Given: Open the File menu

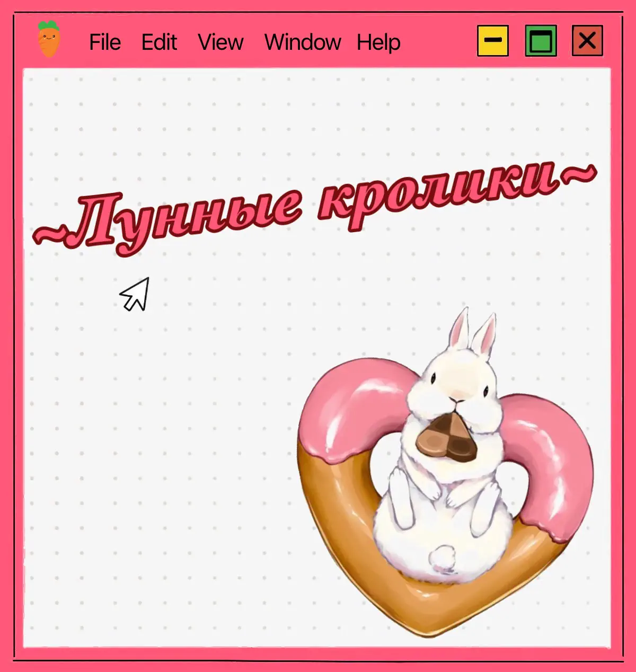Looking at the screenshot, I should [105, 42].
